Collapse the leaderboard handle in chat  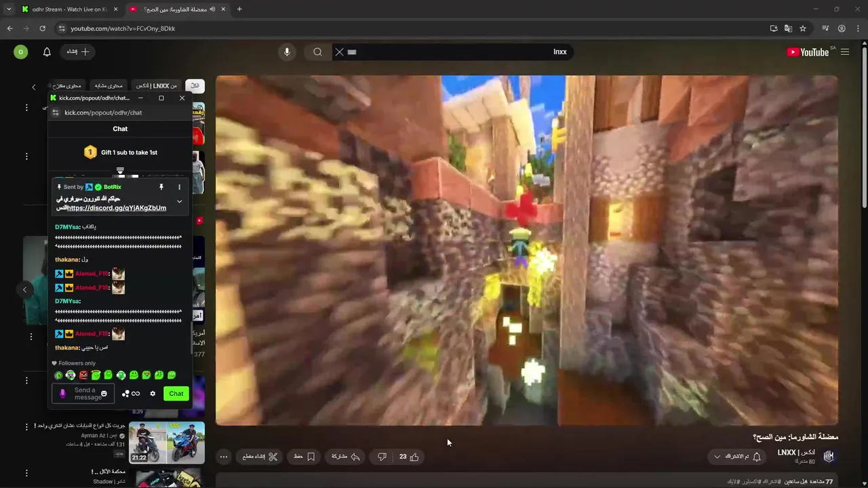[x=120, y=171]
